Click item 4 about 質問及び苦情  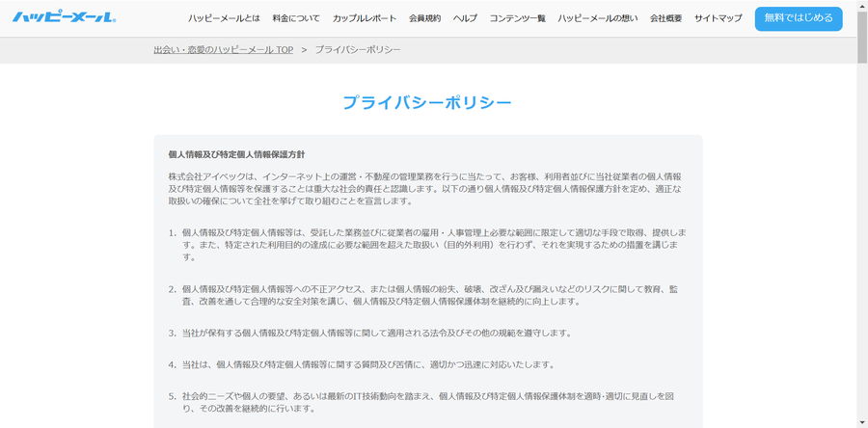click(368, 365)
